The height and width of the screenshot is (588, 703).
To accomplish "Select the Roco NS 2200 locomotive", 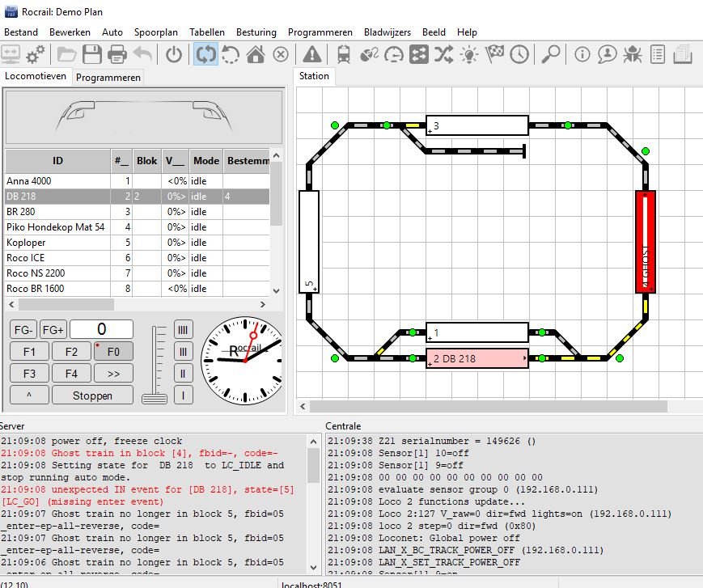I will [138, 273].
